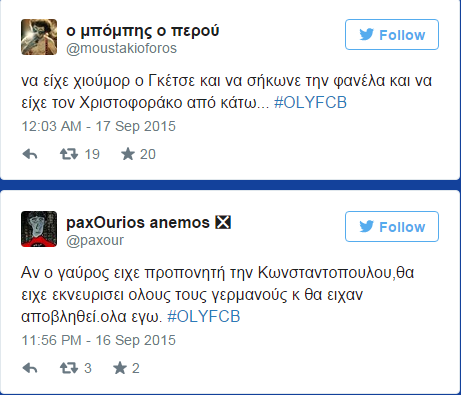This screenshot has width=461, height=395.
Task: View the 3 retweets count
Action: pos(88,368)
